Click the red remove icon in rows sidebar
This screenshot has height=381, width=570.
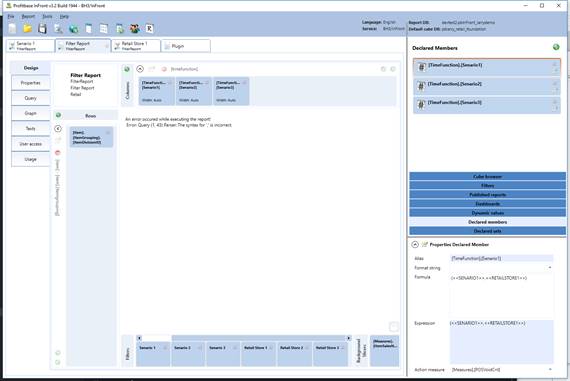click(57, 153)
